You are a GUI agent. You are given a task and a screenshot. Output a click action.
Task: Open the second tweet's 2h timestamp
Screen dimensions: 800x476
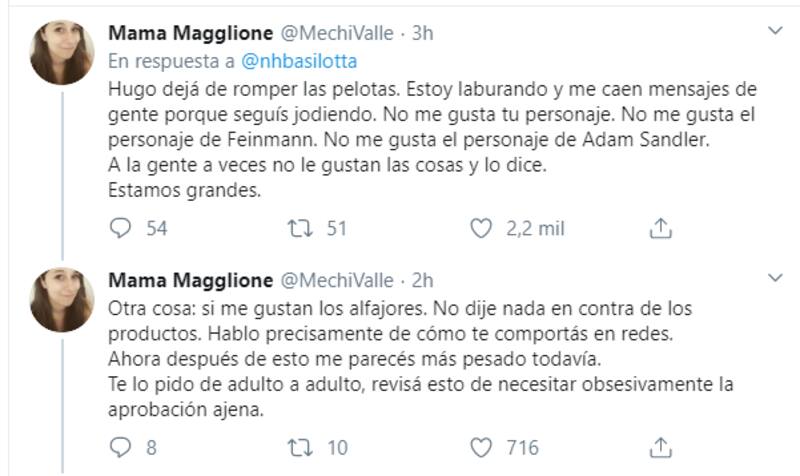(421, 280)
